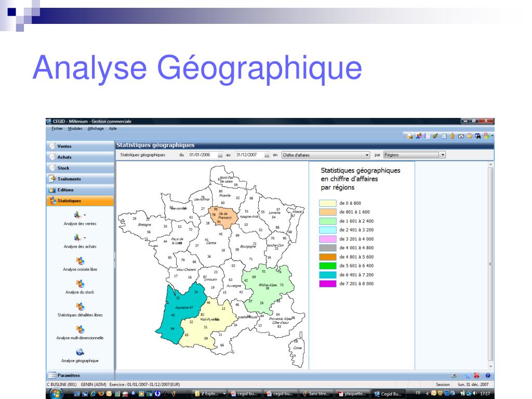This screenshot has height=399, width=532.
Task: Open the Modules menu
Action: coord(75,129)
